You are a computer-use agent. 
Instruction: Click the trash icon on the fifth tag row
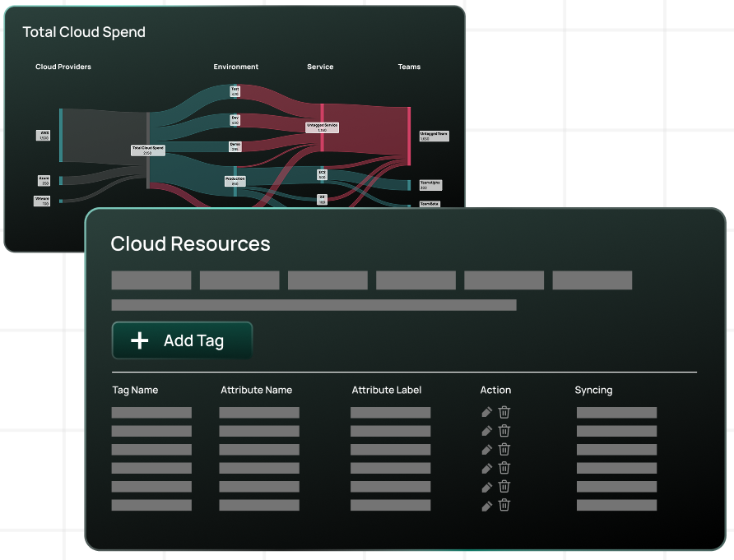pyautogui.click(x=504, y=486)
